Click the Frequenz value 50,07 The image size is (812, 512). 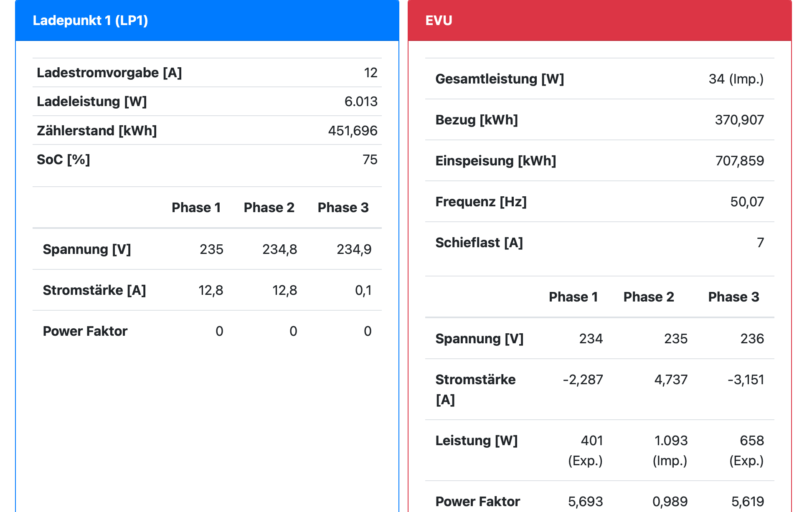747,202
